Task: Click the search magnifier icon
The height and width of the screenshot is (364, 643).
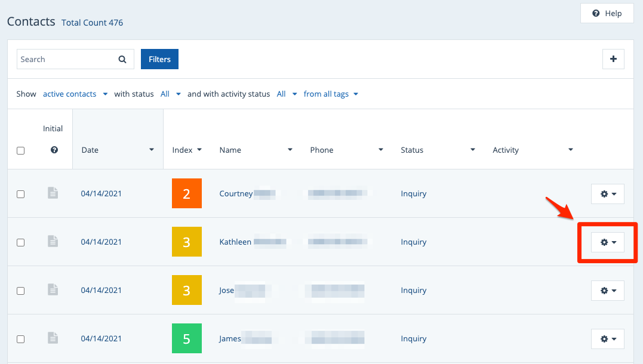Action: (x=122, y=59)
